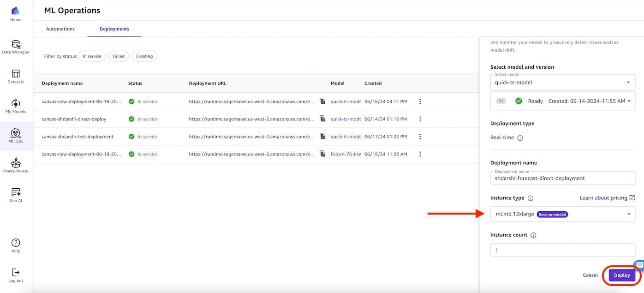
Task: Click the ML Ops sidebar icon
Action: [15, 135]
